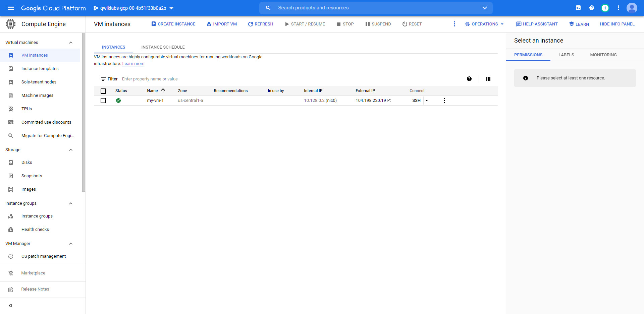Click the filter help question mark icon
644x314 pixels.
pos(469,79)
